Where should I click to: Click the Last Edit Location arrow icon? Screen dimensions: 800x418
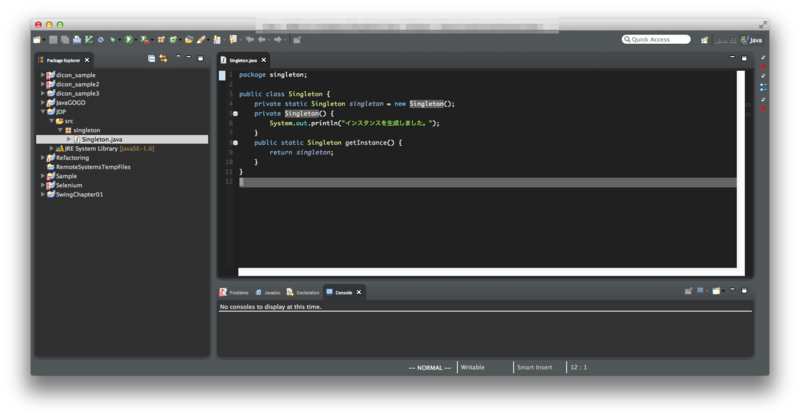pos(249,39)
